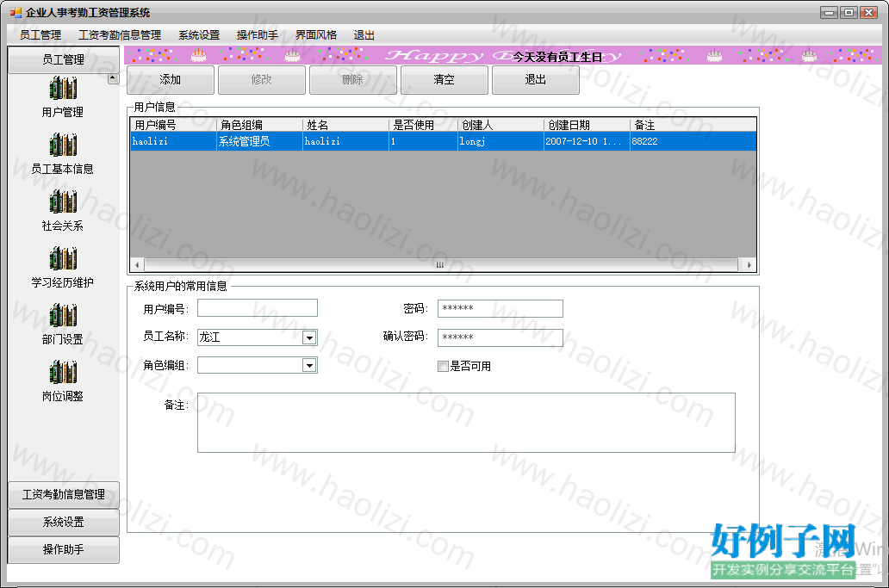
Task: Sort by the 是否使用 column header
Action: tap(424, 125)
